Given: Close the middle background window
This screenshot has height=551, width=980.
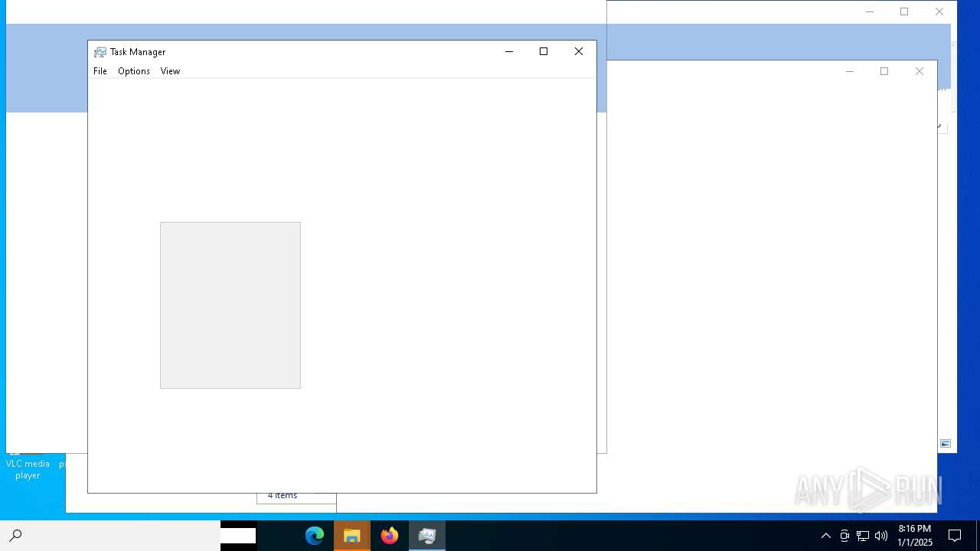Looking at the screenshot, I should coord(920,71).
